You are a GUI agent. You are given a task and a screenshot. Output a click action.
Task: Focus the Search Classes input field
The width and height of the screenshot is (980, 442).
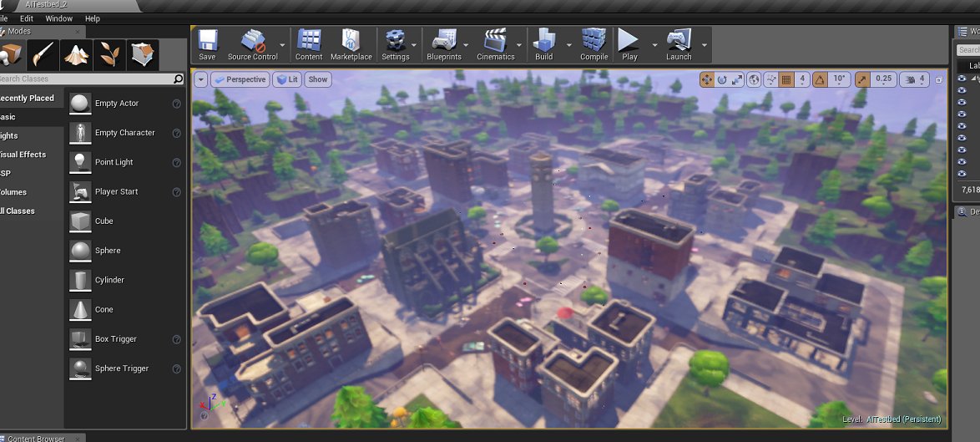(x=86, y=79)
